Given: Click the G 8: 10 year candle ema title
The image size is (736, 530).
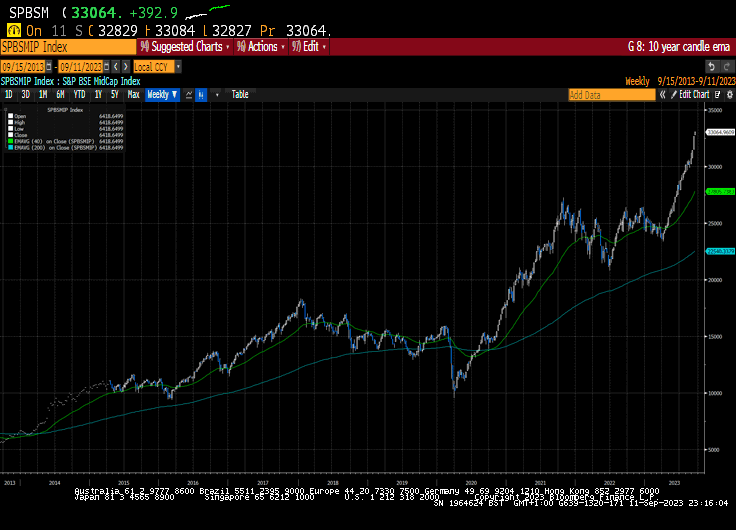Looking at the screenshot, I should coord(679,47).
